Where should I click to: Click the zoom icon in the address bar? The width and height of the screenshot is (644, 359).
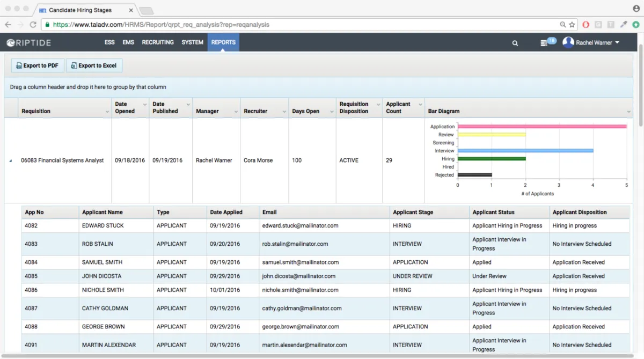tap(562, 25)
